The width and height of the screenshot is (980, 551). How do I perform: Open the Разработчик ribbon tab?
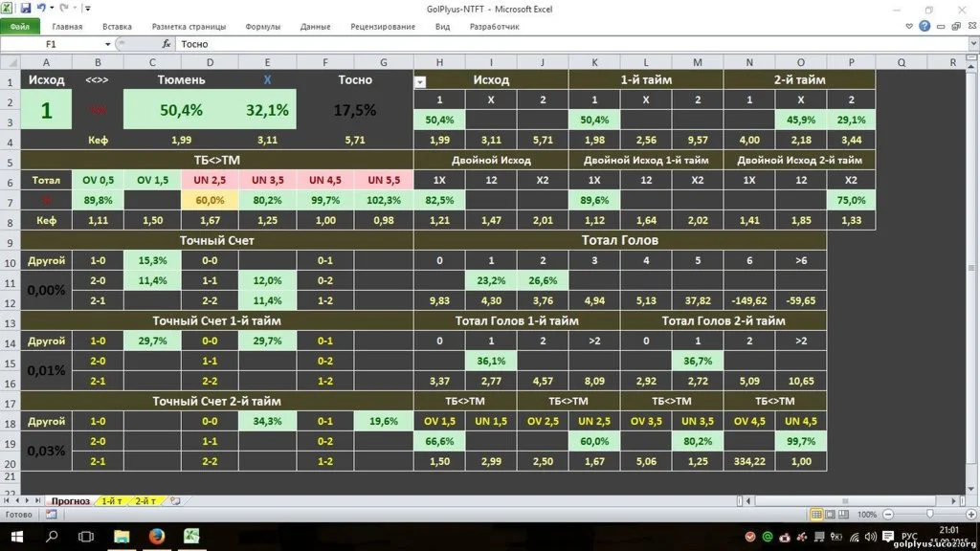tap(495, 27)
